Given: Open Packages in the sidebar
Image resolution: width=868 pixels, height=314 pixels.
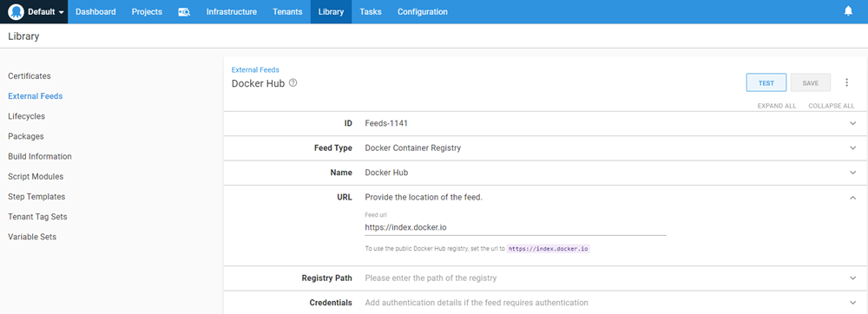Looking at the screenshot, I should click(26, 136).
